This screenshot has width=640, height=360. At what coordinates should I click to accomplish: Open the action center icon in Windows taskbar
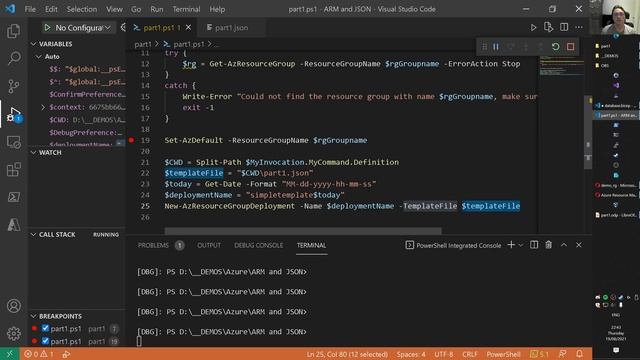(616, 350)
